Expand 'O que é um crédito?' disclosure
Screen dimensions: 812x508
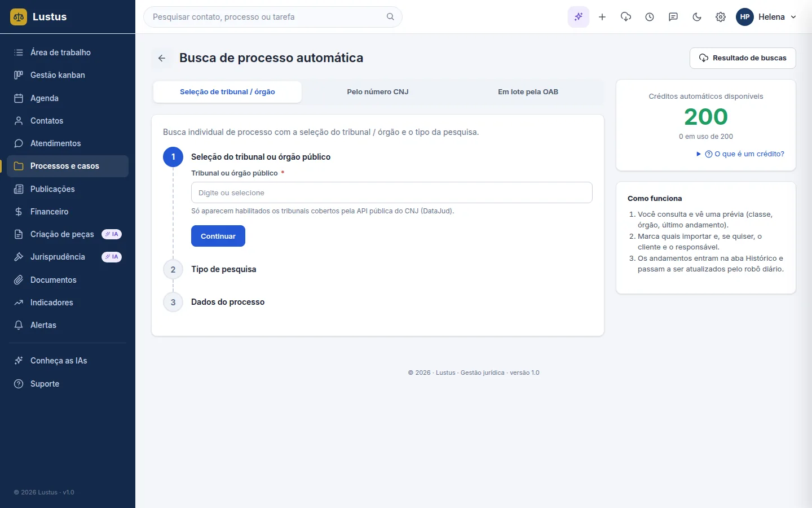click(x=740, y=154)
